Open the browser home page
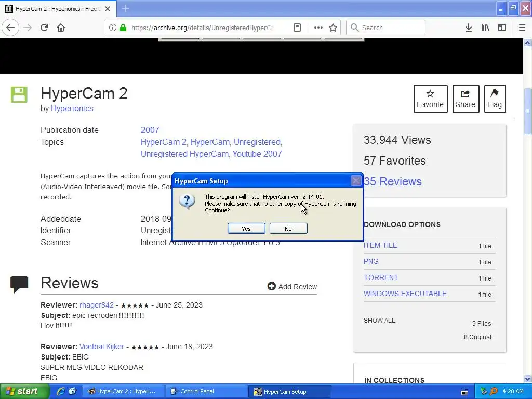532x399 pixels. click(61, 28)
